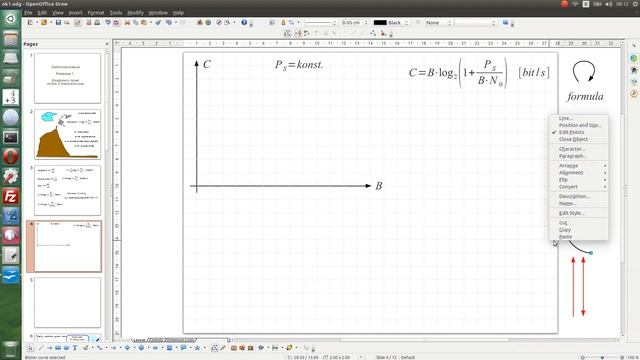Expand the Flip submenu in context menu

[x=578, y=180]
